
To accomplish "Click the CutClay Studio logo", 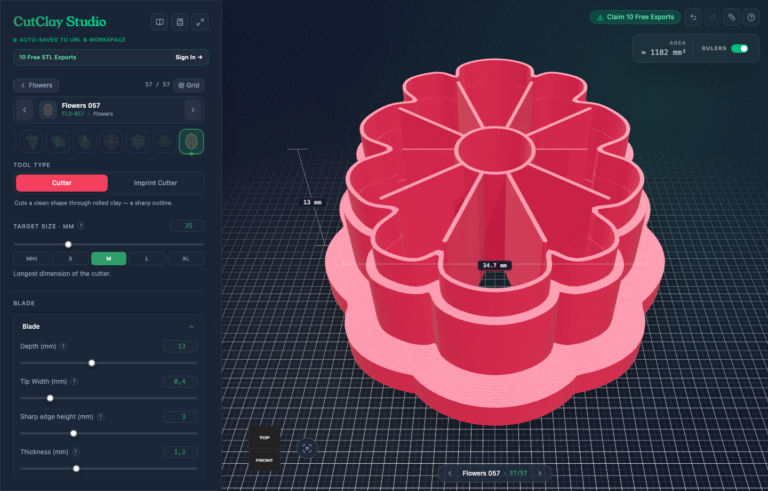I will pyautogui.click(x=60, y=22).
